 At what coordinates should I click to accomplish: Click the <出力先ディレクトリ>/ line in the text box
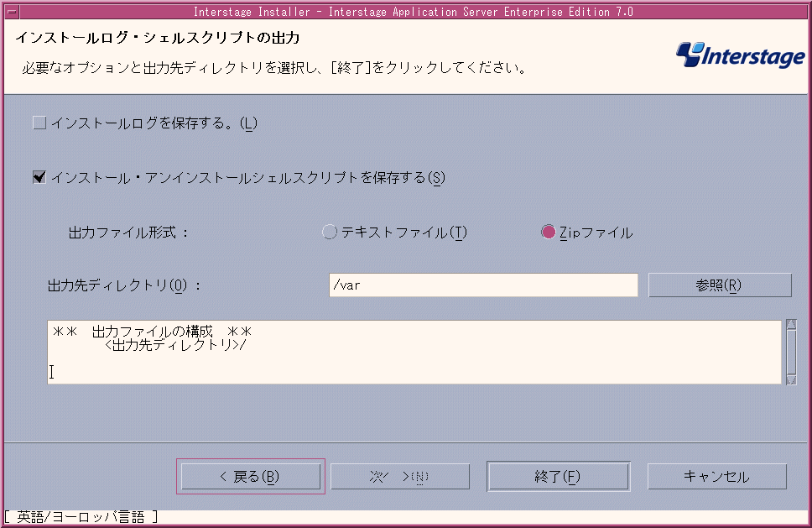175,345
